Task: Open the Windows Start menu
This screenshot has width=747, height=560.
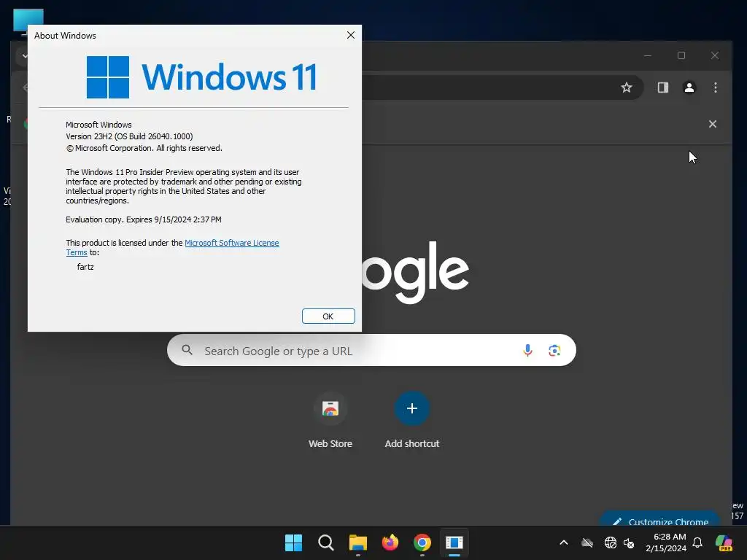Action: coord(293,542)
